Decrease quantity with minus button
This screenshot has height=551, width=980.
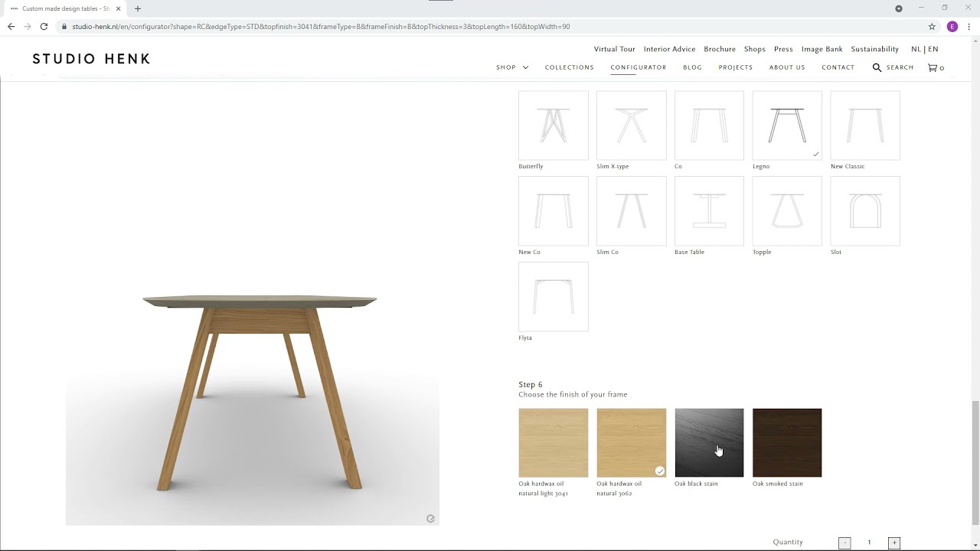(x=844, y=543)
